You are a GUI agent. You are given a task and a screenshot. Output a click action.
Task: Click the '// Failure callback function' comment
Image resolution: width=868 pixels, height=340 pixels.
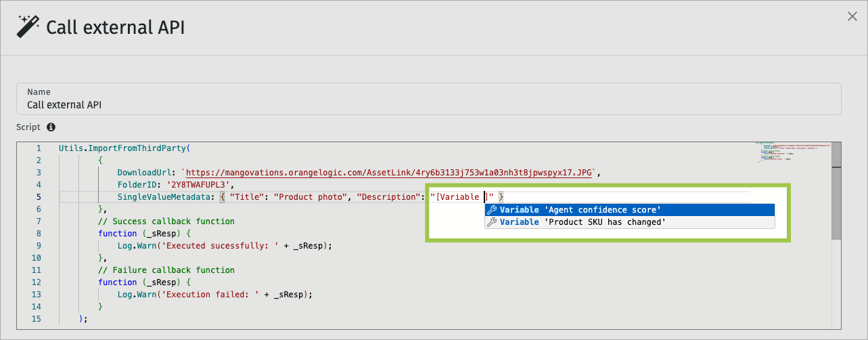(166, 270)
